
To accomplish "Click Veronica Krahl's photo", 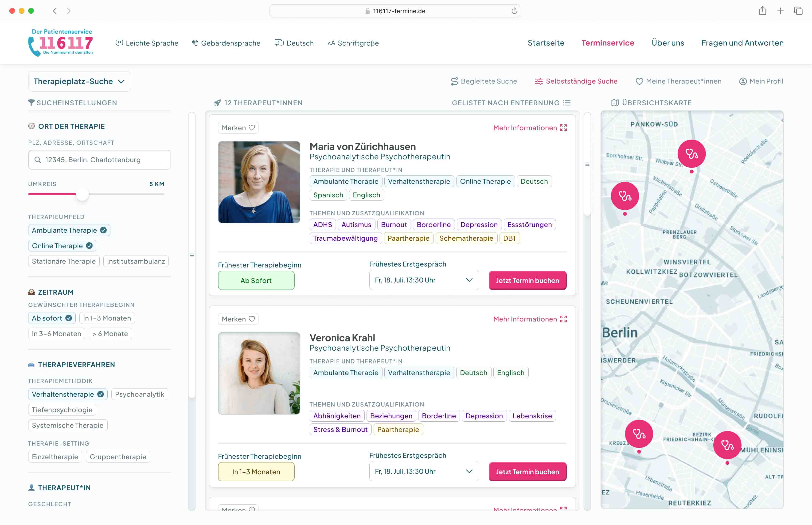I will 259,373.
